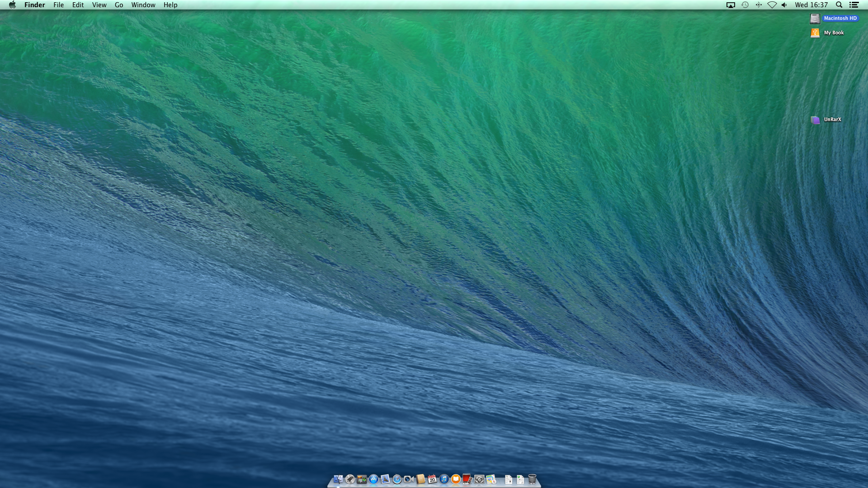Open System Preferences dock icon
The width and height of the screenshot is (868, 488).
point(479,479)
